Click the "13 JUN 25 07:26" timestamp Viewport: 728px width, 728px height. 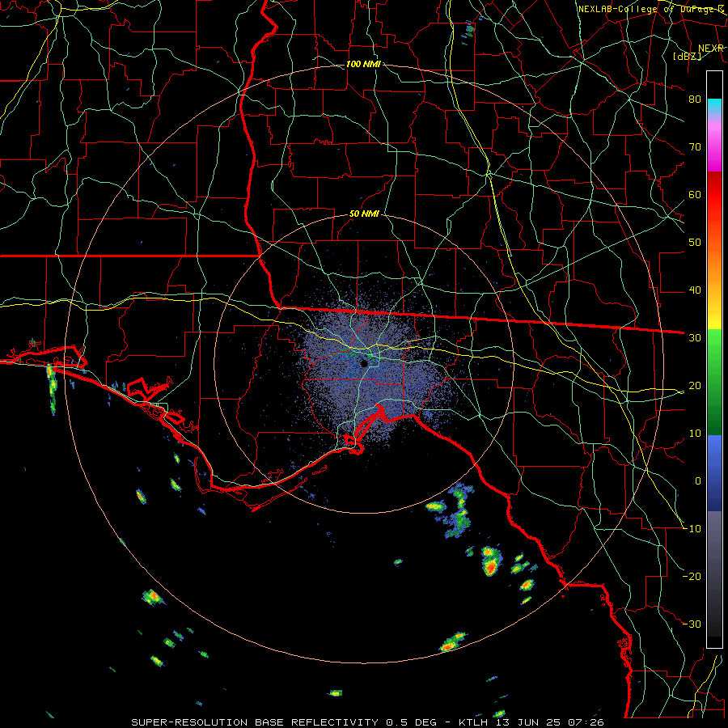(549, 722)
